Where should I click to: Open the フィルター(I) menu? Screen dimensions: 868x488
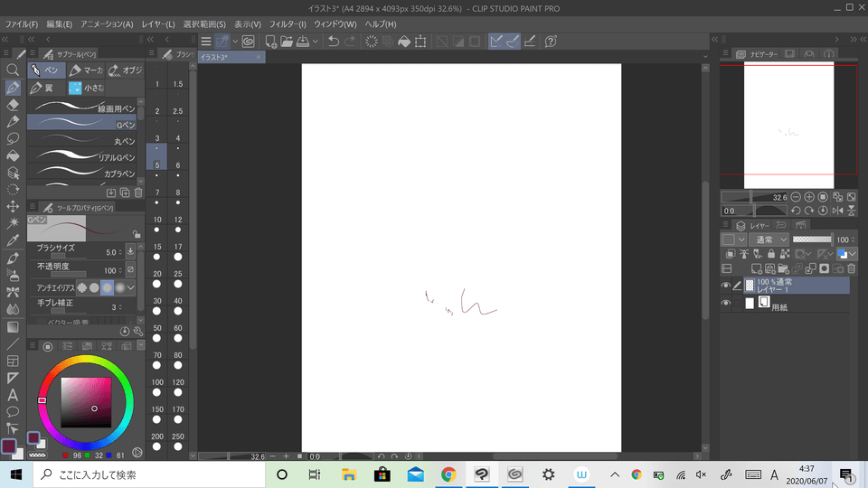coord(288,23)
